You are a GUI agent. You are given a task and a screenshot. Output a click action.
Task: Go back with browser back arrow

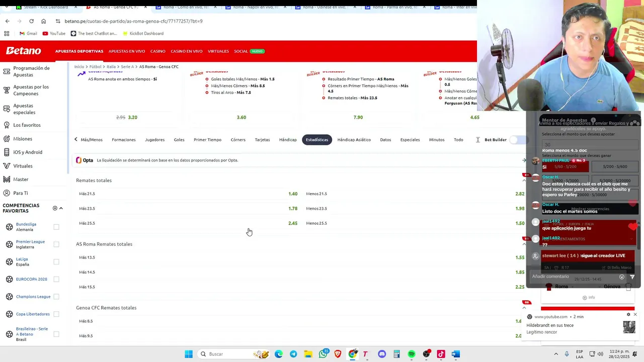7,21
